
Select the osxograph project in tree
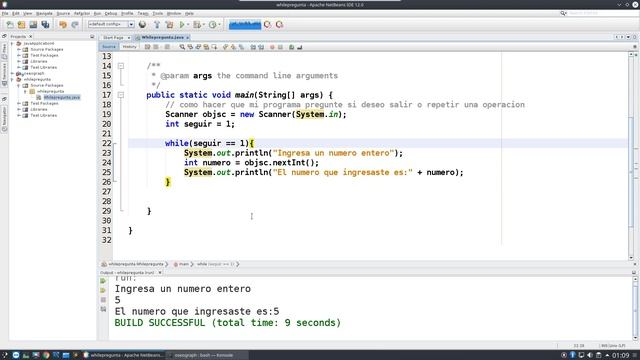pos(33,73)
